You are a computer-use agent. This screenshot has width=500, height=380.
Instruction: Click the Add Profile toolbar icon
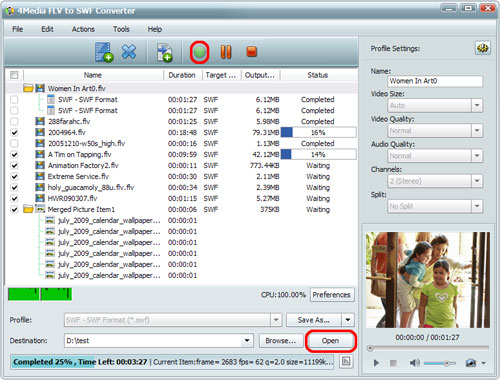[x=164, y=52]
